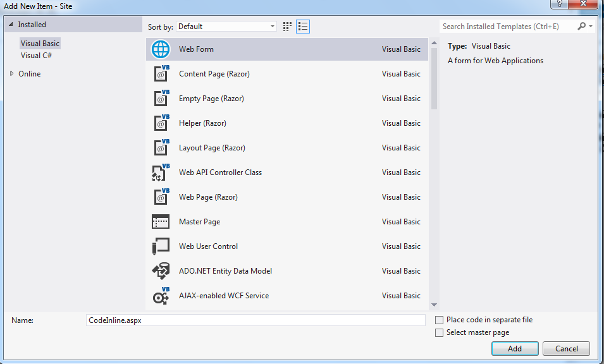Click the Search Installed Templates box
The height and width of the screenshot is (364, 604).
[x=508, y=26]
